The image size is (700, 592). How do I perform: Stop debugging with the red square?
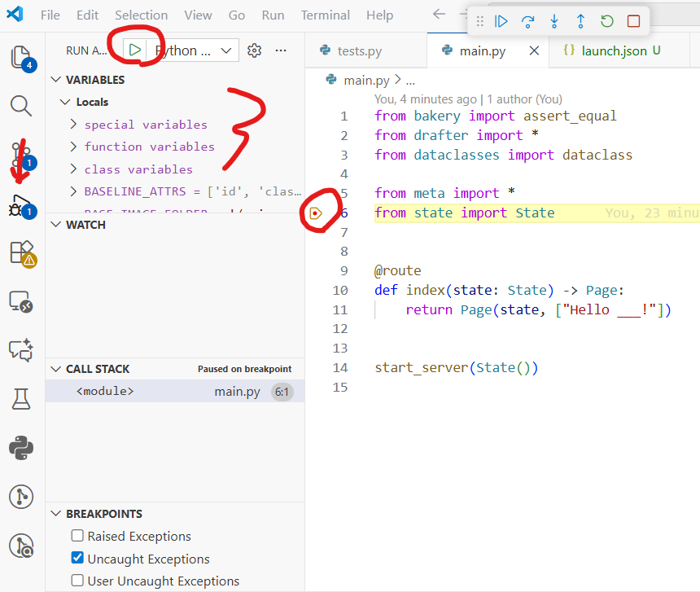click(x=634, y=22)
